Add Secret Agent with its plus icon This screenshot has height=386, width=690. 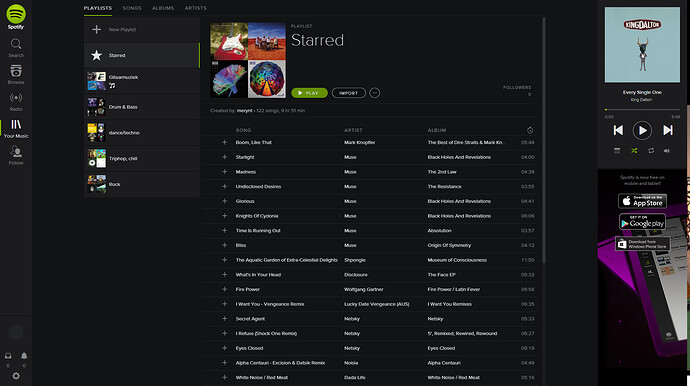click(224, 319)
